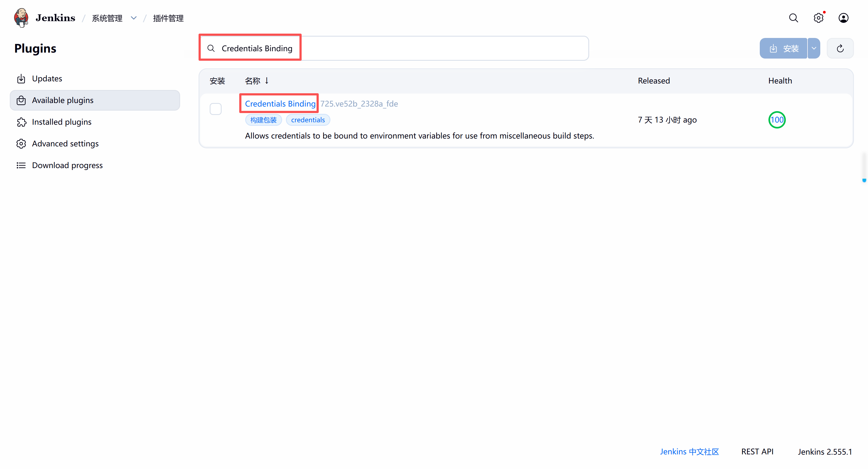Screen dimensions: 868x469
Task: Sort by name using the arrow icon
Action: [x=267, y=81]
